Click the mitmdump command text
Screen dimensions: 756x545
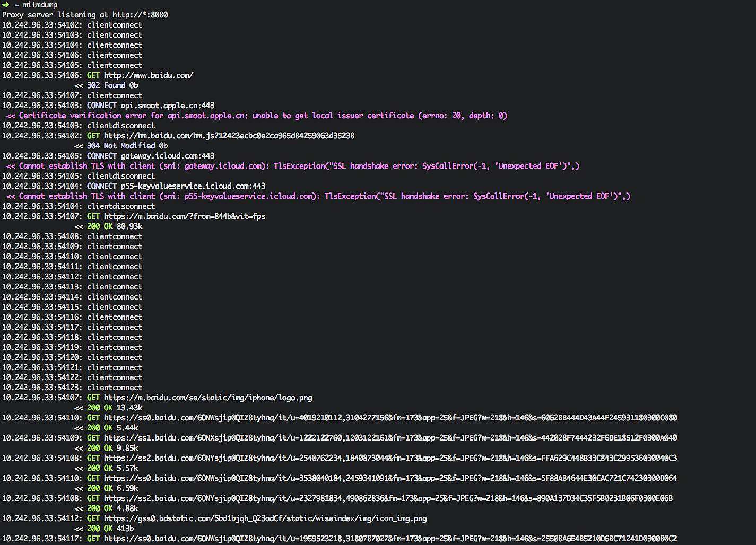point(40,5)
